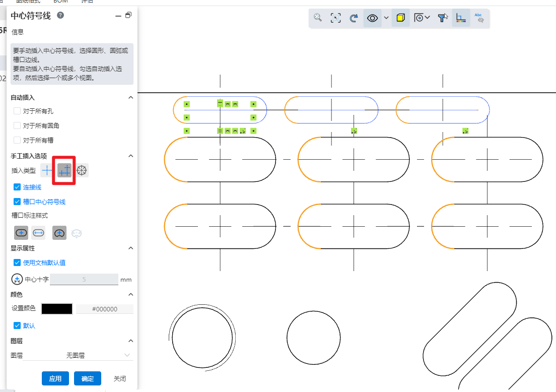Enable the 对于所有孔 checkbox
Viewport: 556px width, 392px height.
tap(17, 111)
